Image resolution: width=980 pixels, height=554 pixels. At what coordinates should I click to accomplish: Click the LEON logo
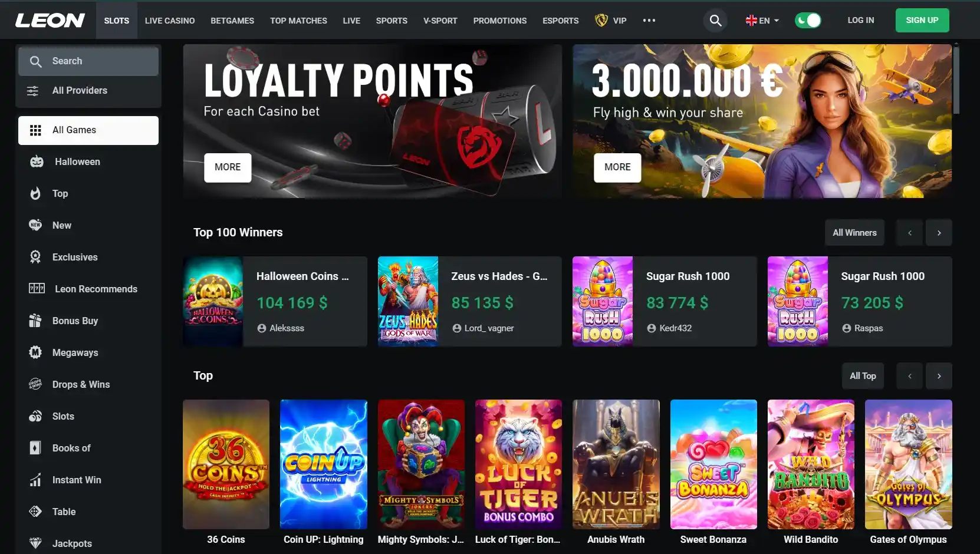(50, 21)
